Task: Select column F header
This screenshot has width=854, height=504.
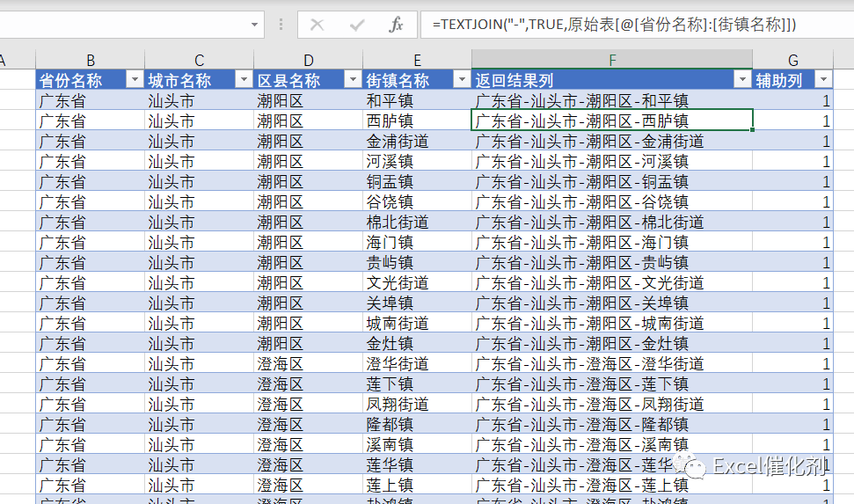Action: [612, 60]
